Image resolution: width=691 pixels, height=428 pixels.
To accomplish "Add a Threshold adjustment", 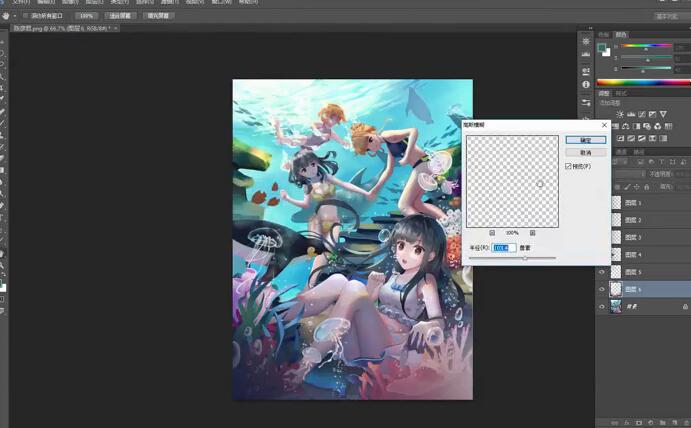I will [x=642, y=138].
